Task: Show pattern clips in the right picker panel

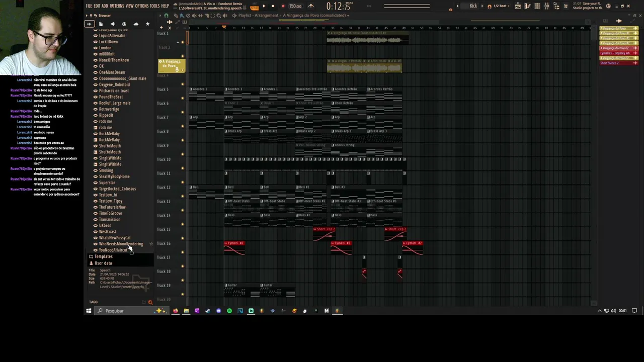Action: [x=604, y=21]
